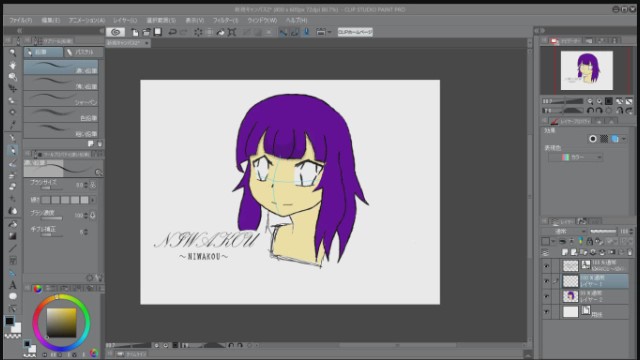Viewport: 640px width, 360px height.
Task: Open Layer Color dropdown arrow in Layer Property
Action: click(624, 139)
